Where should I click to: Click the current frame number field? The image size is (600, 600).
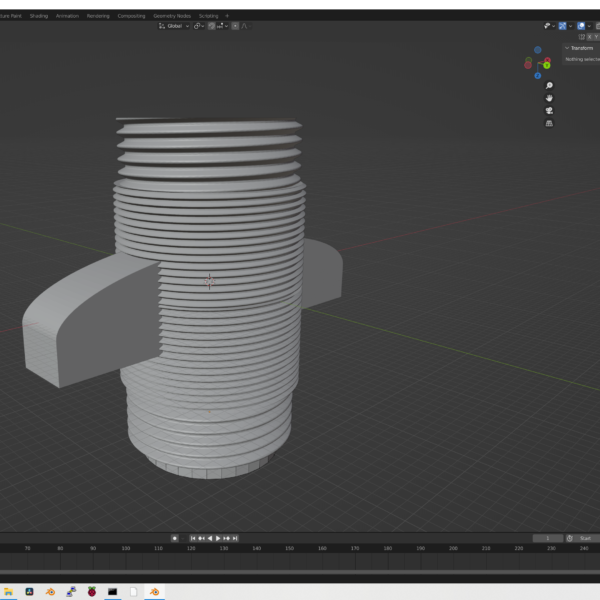click(547, 538)
